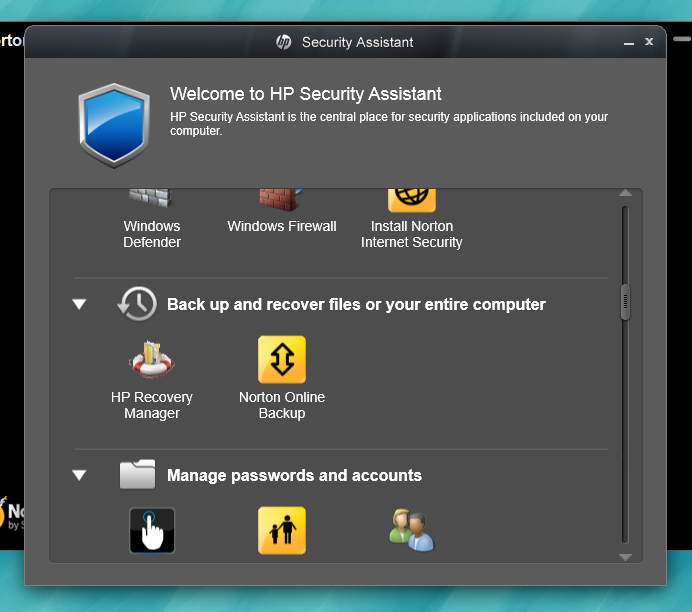This screenshot has width=692, height=612.
Task: Click the backup clock history icon
Action: coord(137,304)
